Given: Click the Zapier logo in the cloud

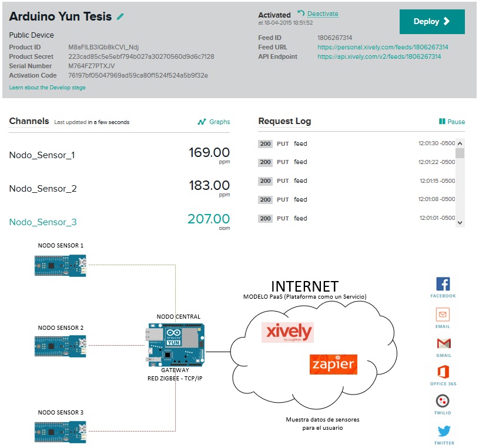Looking at the screenshot, I should click(x=333, y=365).
